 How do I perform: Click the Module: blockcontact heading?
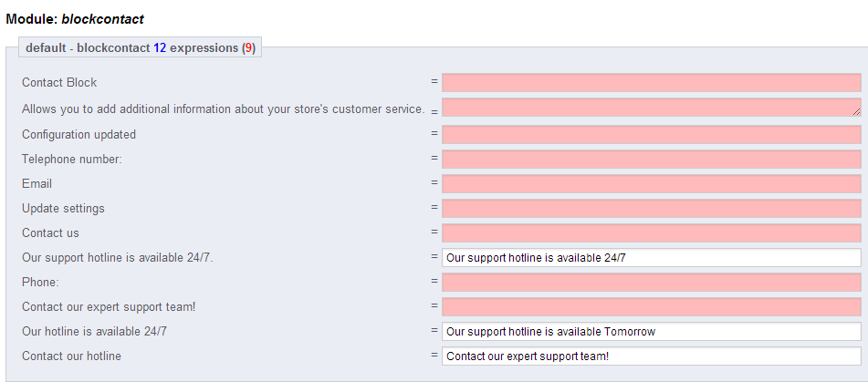pyautogui.click(x=75, y=19)
